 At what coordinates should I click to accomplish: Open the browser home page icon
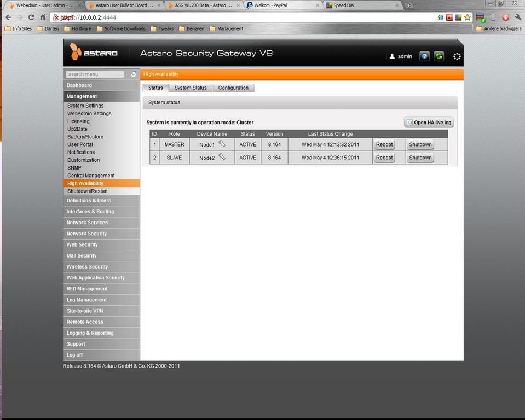coord(43,17)
